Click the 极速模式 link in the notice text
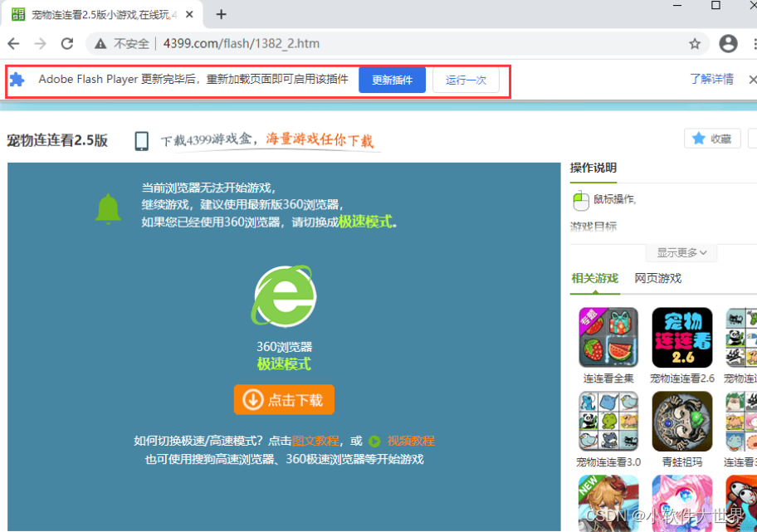This screenshot has width=757, height=532. tap(365, 222)
